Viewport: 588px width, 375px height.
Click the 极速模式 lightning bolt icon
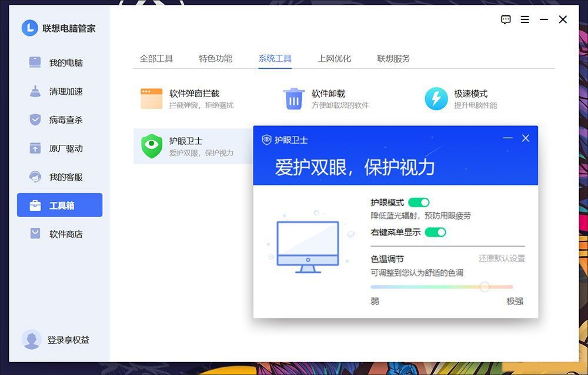pyautogui.click(x=436, y=99)
